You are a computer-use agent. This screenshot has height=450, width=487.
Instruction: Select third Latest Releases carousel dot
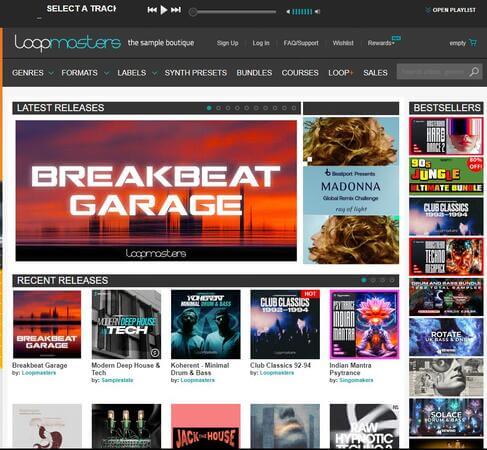[228, 108]
